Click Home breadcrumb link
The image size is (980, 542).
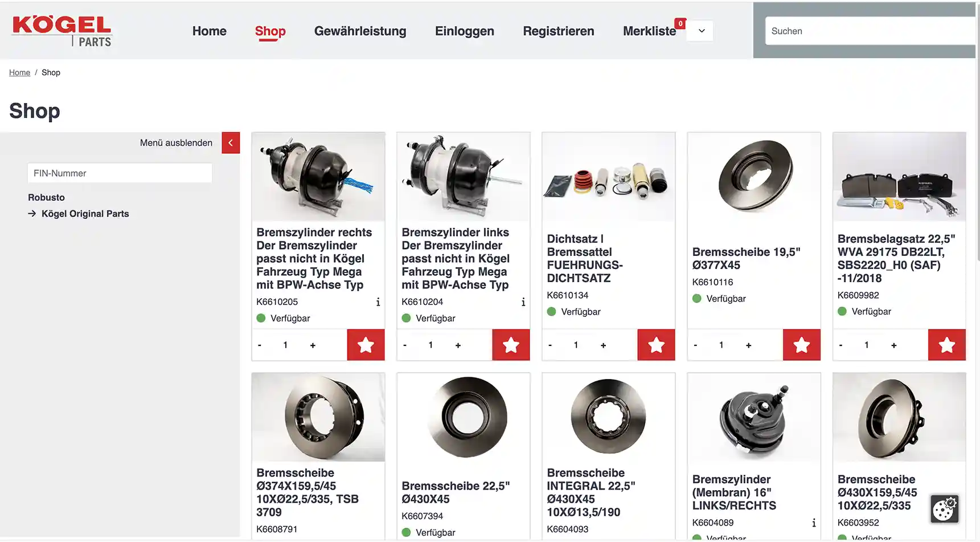tap(19, 72)
